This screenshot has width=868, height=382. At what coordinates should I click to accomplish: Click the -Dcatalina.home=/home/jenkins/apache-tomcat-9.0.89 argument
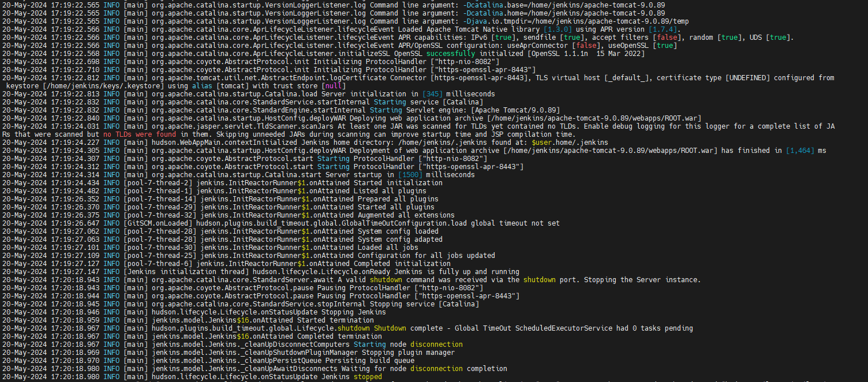coord(564,13)
